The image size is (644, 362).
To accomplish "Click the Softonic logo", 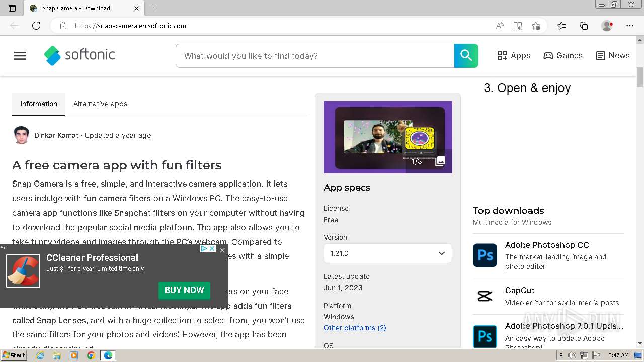I will click(x=80, y=55).
